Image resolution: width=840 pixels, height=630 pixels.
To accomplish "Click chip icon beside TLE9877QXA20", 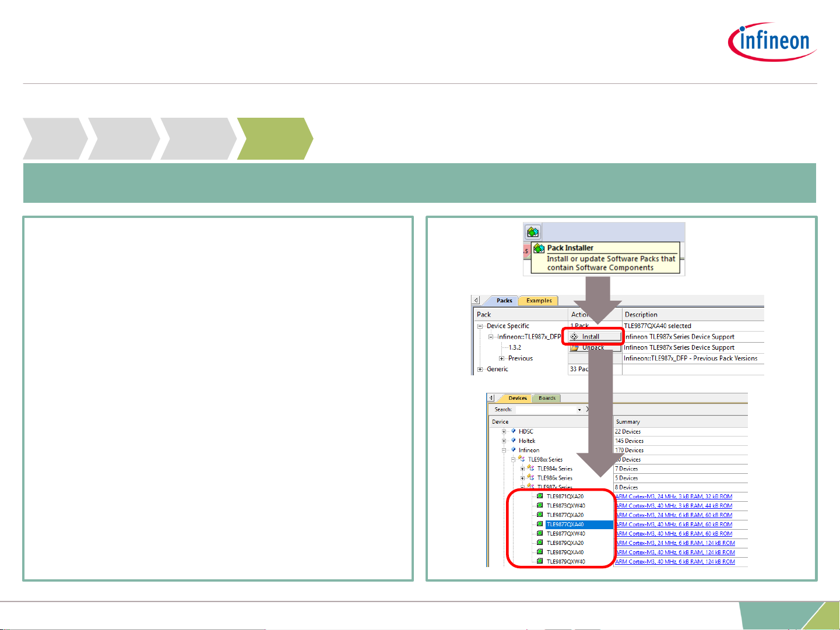I will 540,515.
